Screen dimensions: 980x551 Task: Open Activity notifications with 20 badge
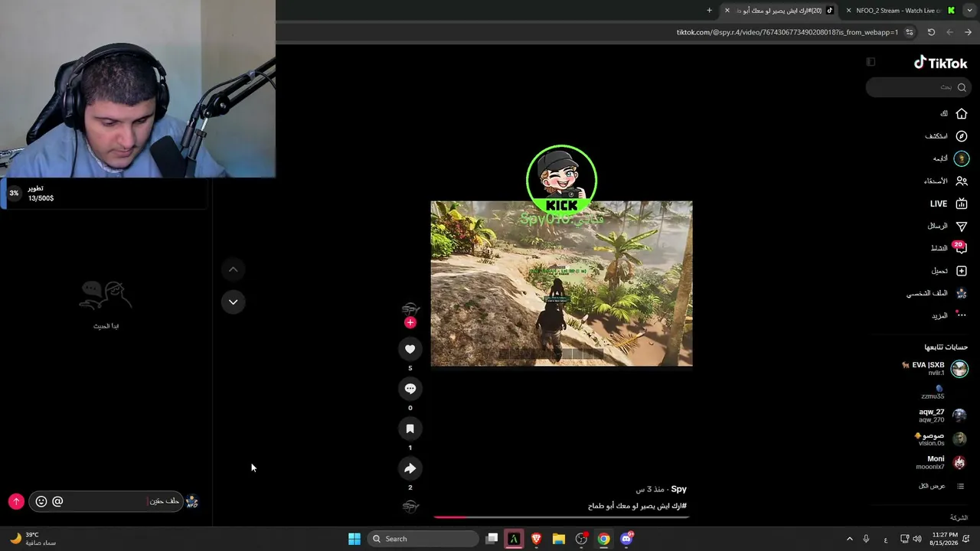click(x=960, y=248)
